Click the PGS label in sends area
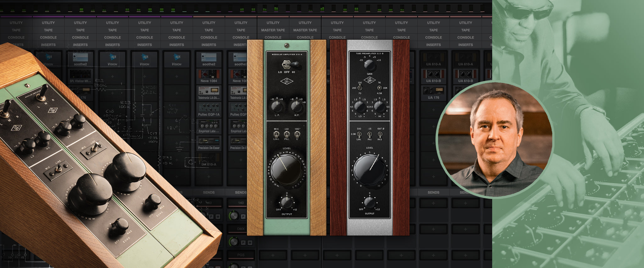This screenshot has height=268, width=644. click(241, 255)
